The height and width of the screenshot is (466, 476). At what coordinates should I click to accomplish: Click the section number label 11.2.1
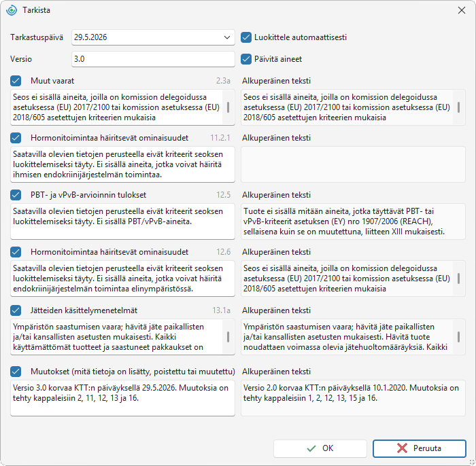pos(220,138)
